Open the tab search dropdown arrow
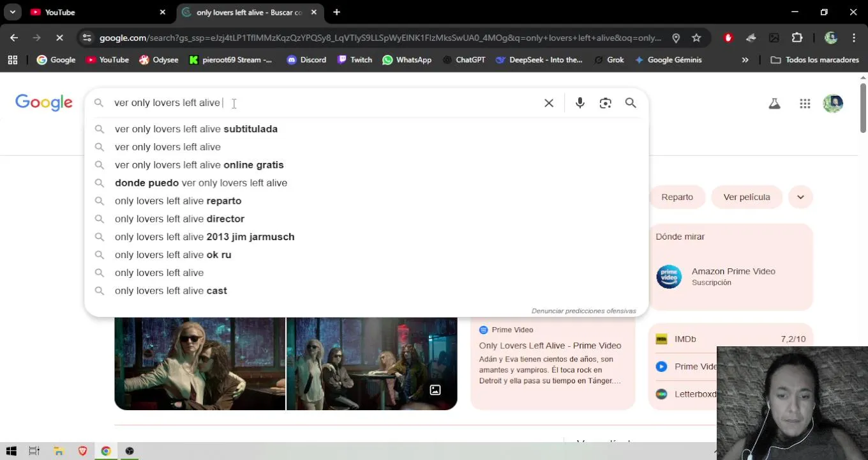 tap(12, 12)
